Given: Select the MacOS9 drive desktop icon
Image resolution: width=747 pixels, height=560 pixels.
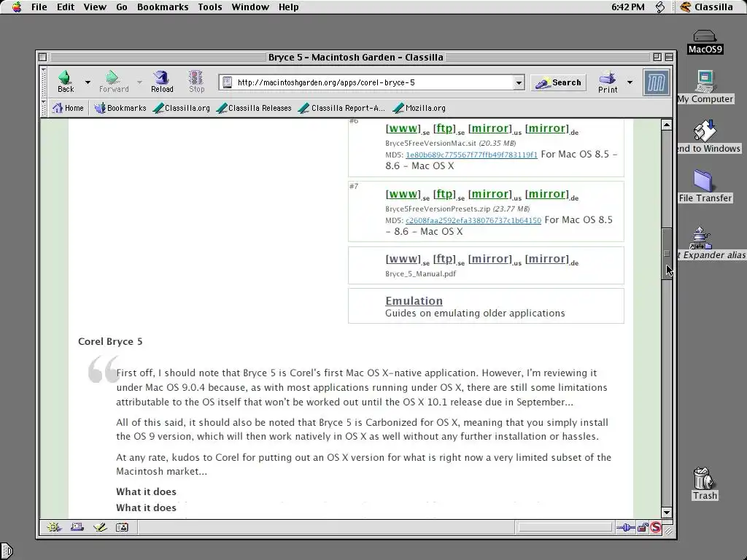Looking at the screenshot, I should pos(705,42).
